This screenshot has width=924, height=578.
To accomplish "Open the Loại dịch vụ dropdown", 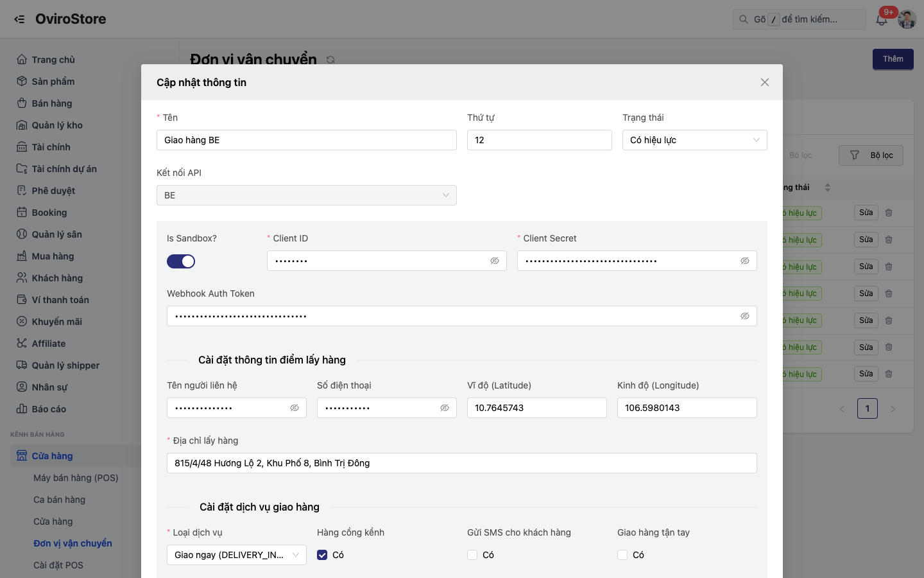I will click(x=237, y=555).
